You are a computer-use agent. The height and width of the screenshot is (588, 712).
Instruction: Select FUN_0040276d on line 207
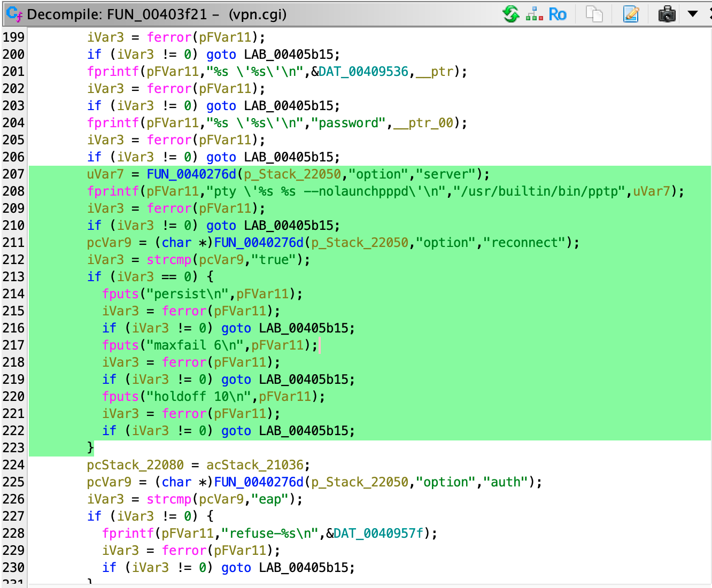[x=191, y=174]
